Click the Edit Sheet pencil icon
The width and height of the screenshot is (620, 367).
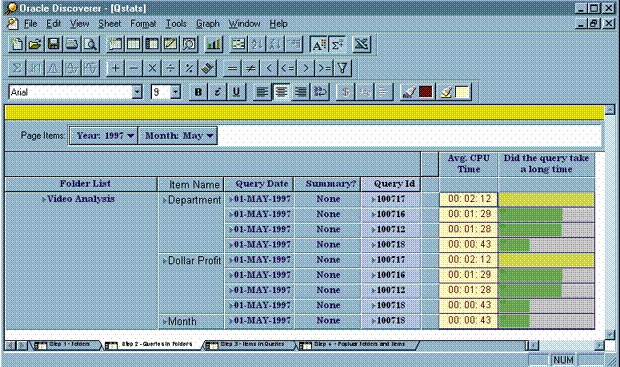[170, 44]
